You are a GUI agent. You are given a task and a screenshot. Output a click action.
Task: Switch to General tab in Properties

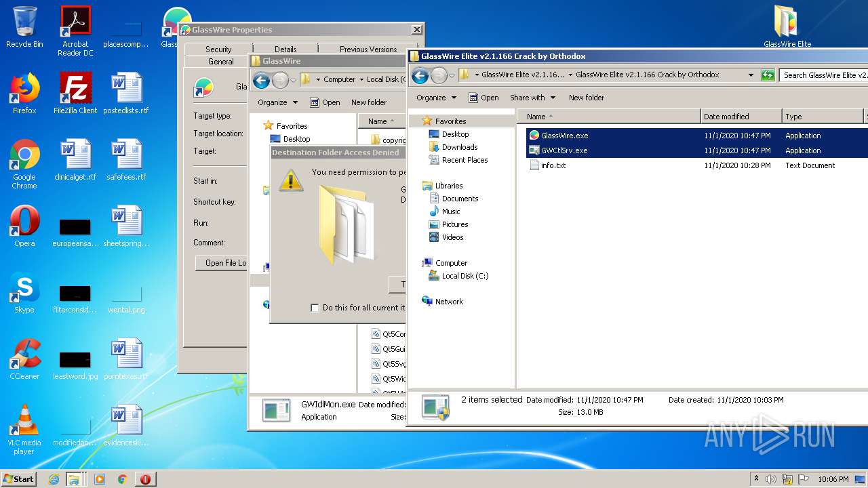pos(220,61)
